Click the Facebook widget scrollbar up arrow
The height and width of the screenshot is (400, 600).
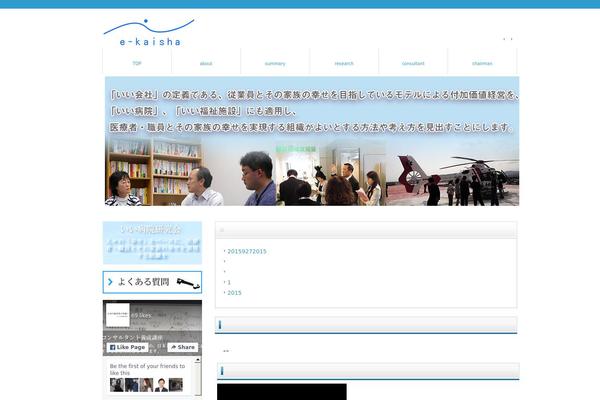(197, 360)
